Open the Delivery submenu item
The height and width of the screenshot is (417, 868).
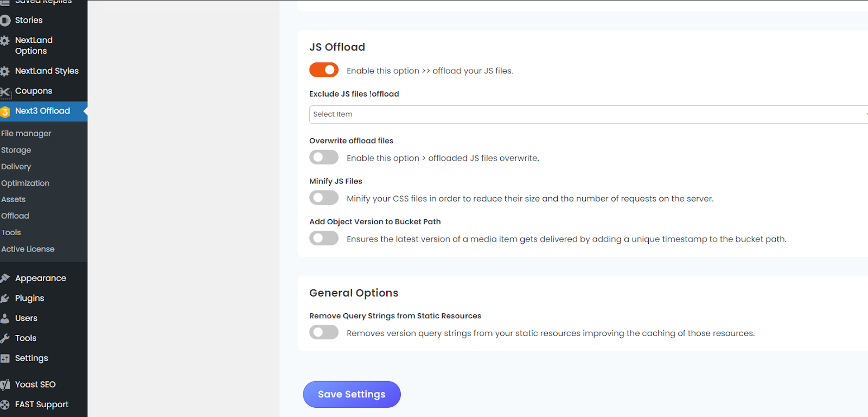pos(16,167)
